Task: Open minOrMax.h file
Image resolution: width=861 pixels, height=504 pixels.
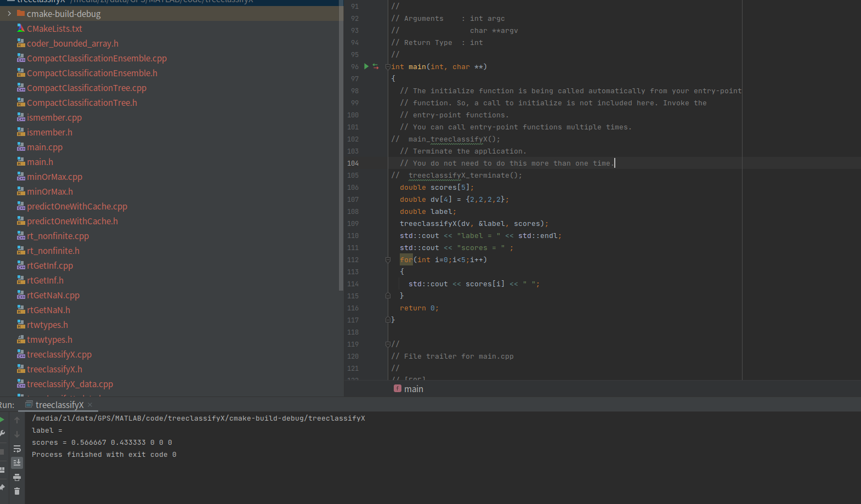Action: coord(50,191)
